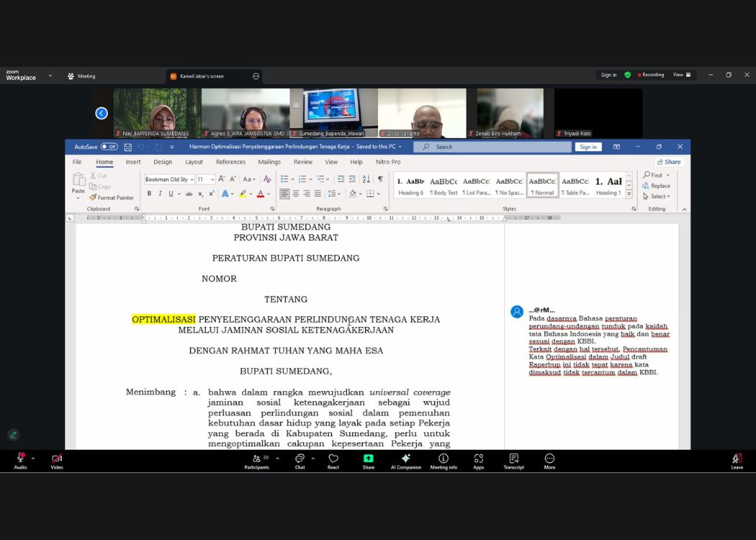Click the AI Companion icon
756x540 pixels.
click(x=405, y=459)
